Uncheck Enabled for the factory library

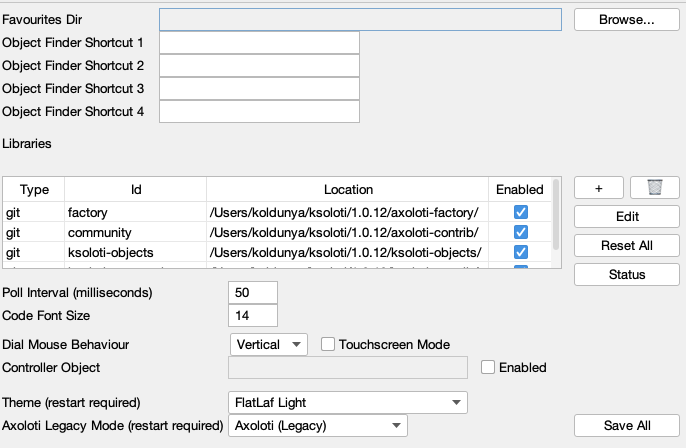[x=520, y=212]
